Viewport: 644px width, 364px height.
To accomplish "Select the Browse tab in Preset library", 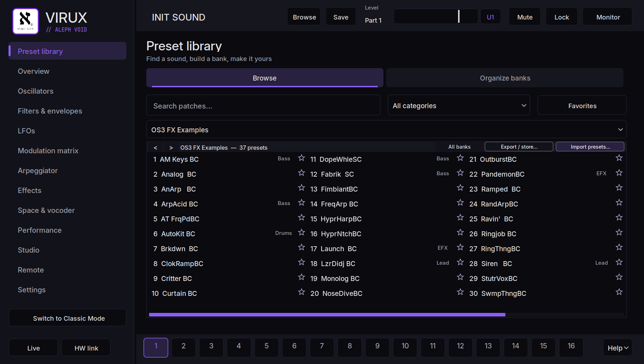I will 265,78.
